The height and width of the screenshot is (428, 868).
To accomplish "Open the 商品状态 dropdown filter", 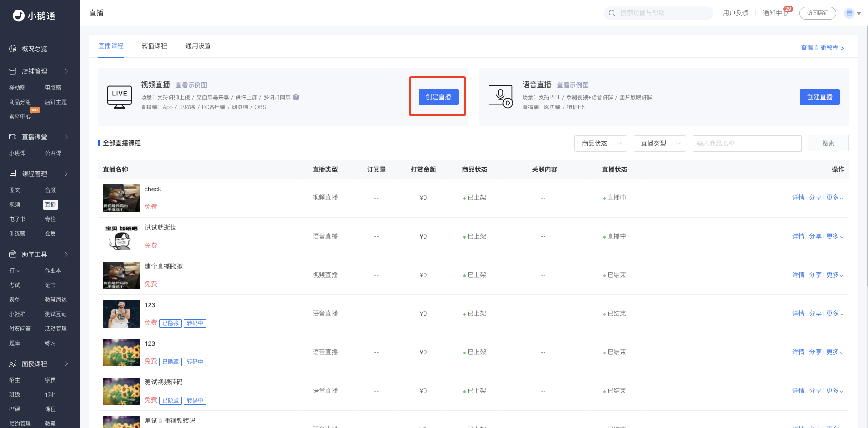I will tap(601, 144).
